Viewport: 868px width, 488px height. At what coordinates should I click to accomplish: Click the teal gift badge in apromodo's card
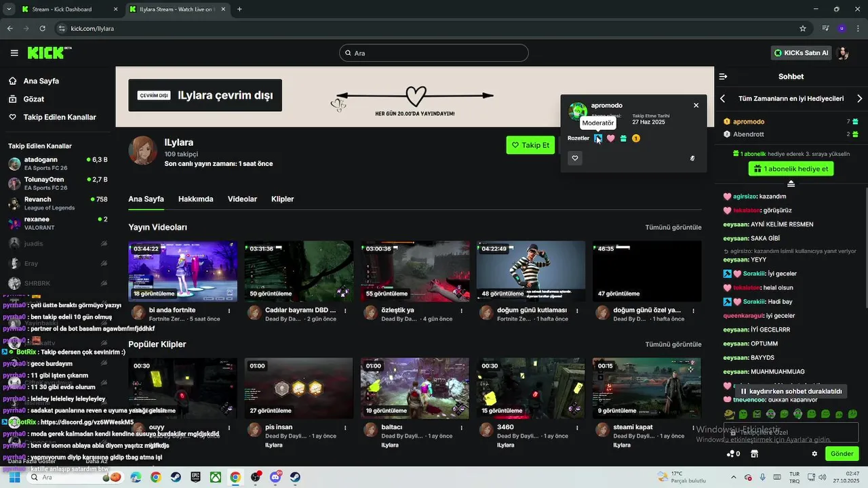point(623,138)
